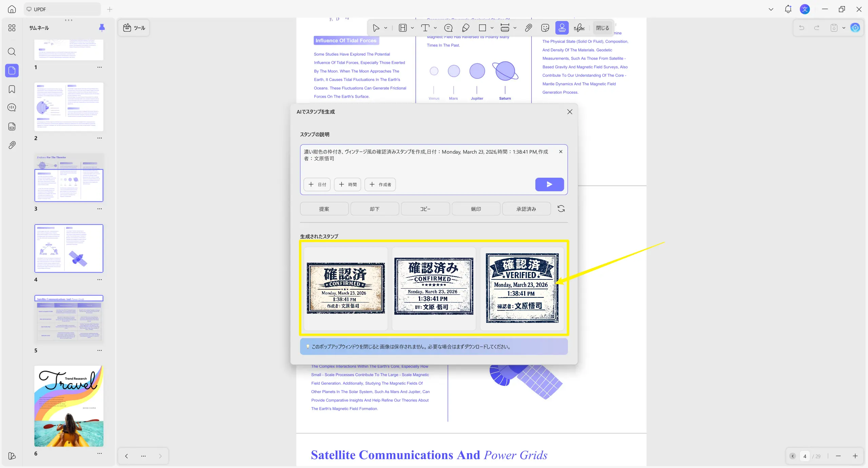Click the attachment paperclip in the toolbar

528,28
